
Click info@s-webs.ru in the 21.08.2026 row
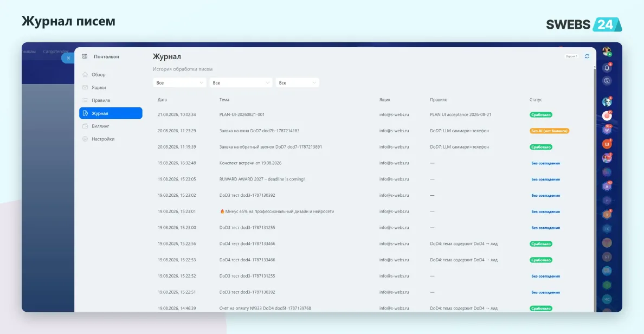(x=394, y=114)
